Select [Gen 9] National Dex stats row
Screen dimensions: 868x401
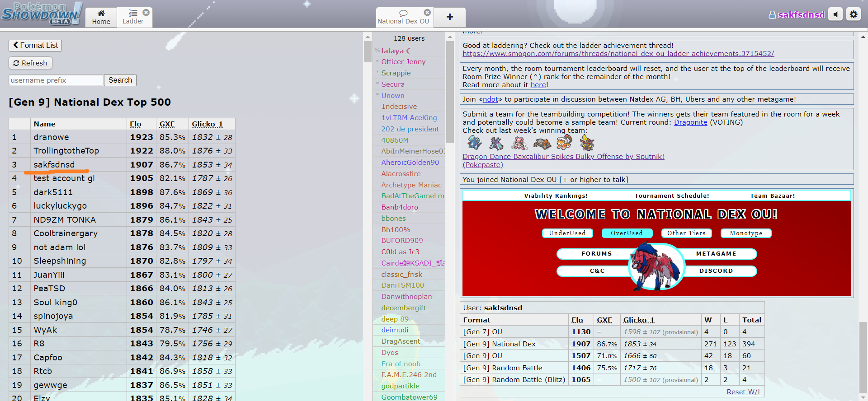pyautogui.click(x=612, y=344)
